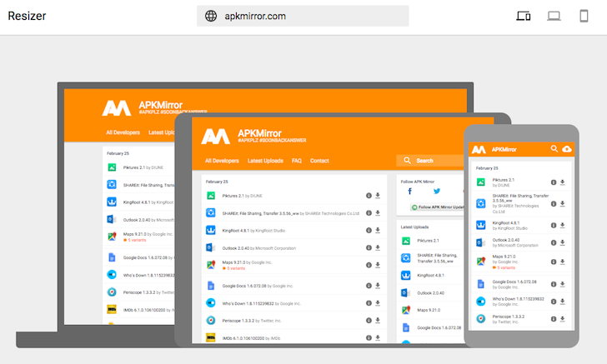Open KingRoot 4.8.1 link in tablet preview main list

point(236,231)
